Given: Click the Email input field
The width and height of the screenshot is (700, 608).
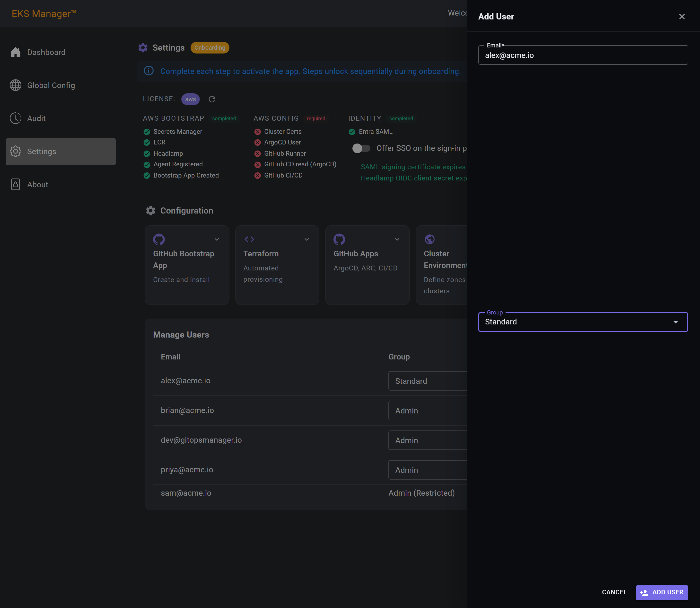Looking at the screenshot, I should (583, 55).
